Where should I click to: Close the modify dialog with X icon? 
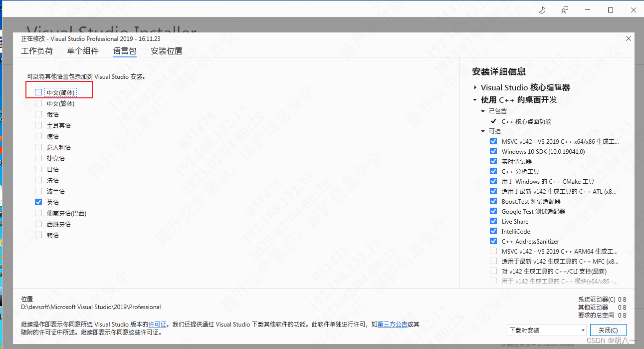[629, 38]
